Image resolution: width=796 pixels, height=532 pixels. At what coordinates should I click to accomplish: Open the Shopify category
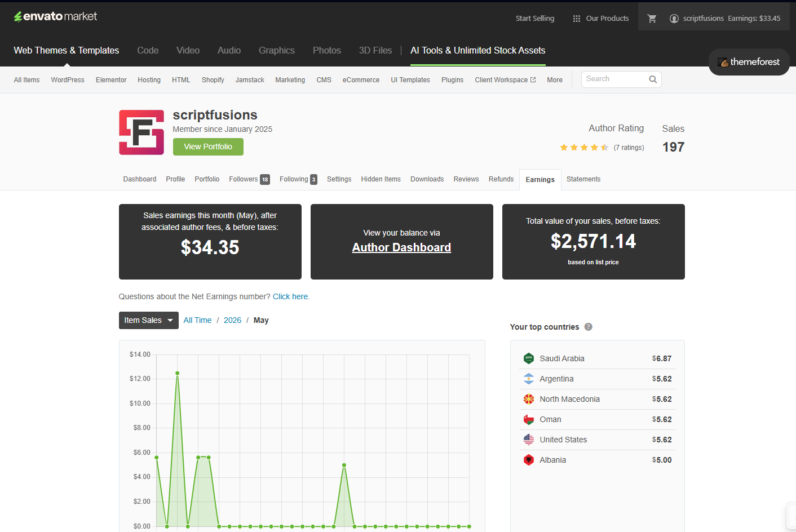point(213,80)
